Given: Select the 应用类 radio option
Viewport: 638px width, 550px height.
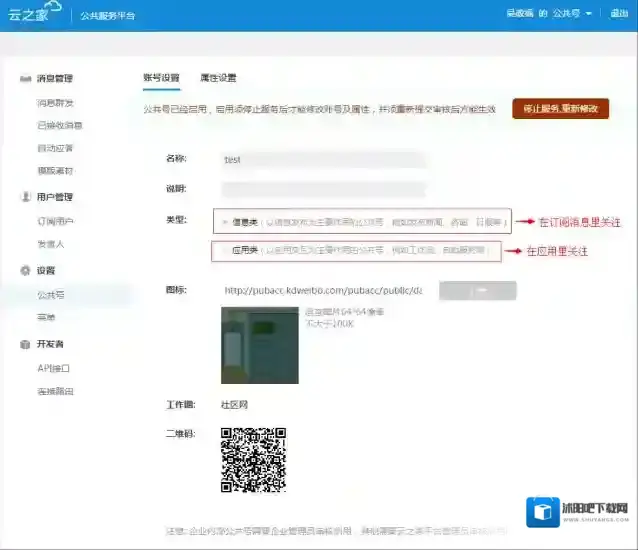Looking at the screenshot, I should tap(225, 250).
